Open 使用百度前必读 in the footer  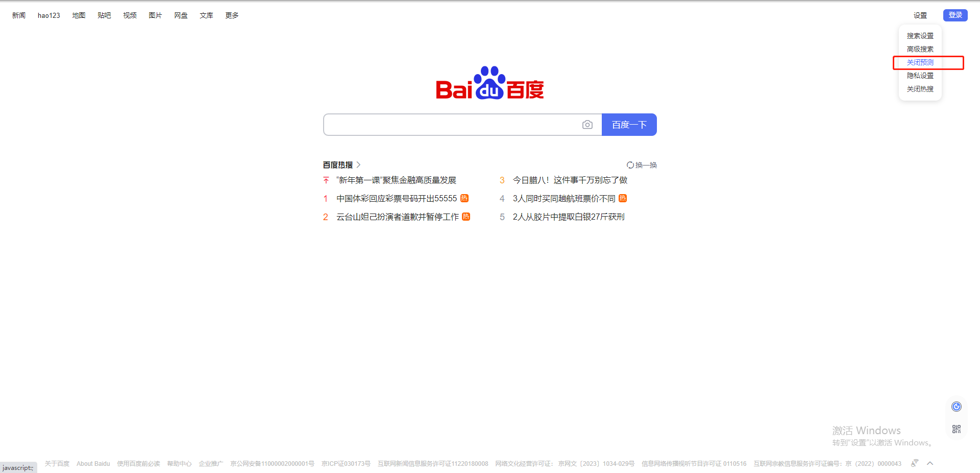point(139,464)
